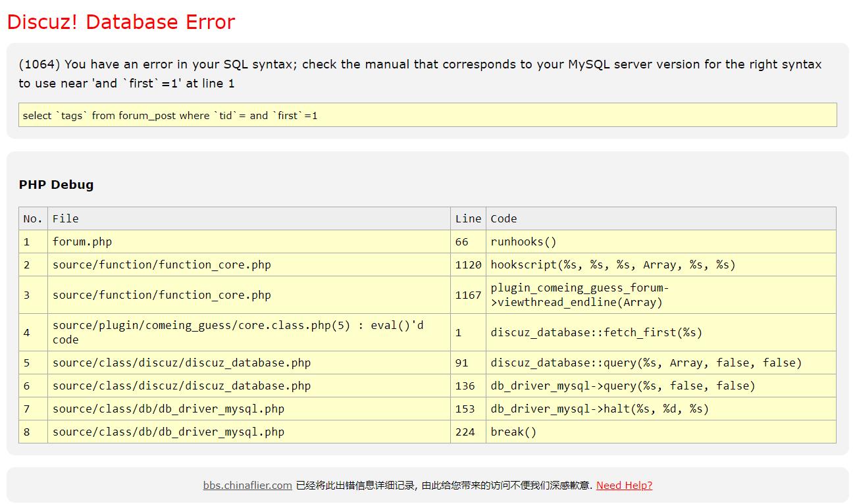Select the line number 91 cell

(468, 363)
